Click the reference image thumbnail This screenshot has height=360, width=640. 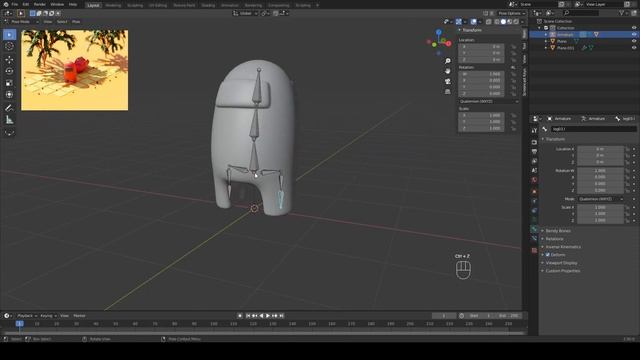[x=75, y=70]
